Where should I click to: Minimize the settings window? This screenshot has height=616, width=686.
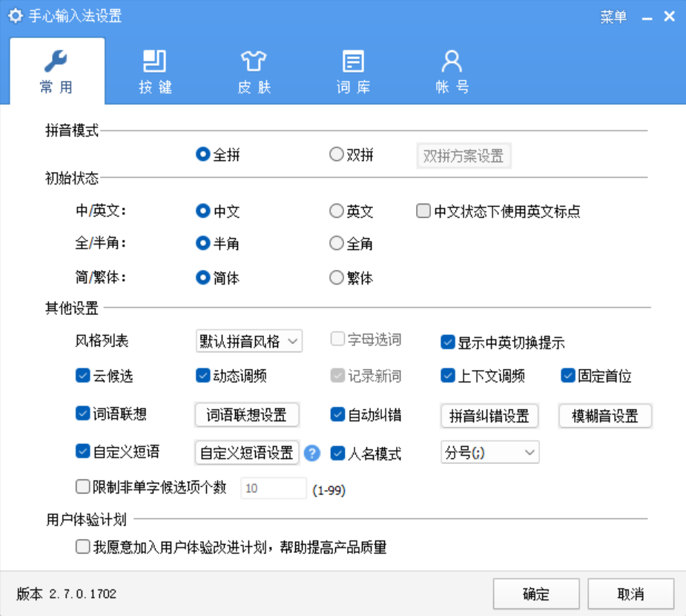[x=647, y=18]
